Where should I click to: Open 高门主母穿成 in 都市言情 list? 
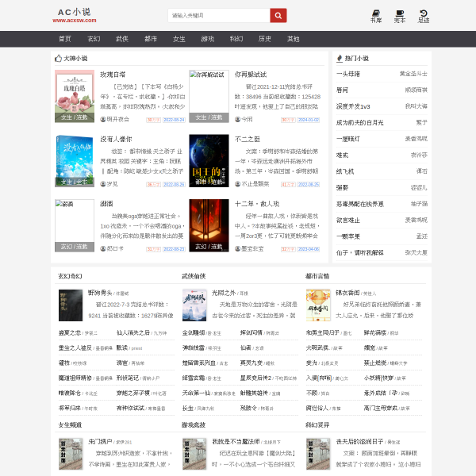coord(381,409)
